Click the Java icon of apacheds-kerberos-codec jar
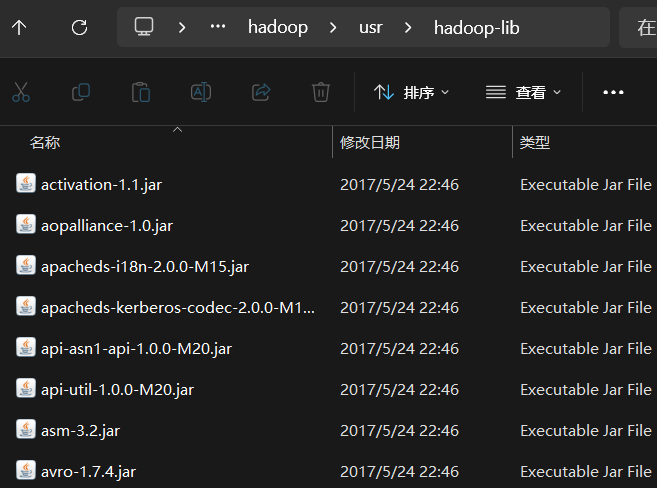Image resolution: width=657 pixels, height=488 pixels. [x=26, y=307]
